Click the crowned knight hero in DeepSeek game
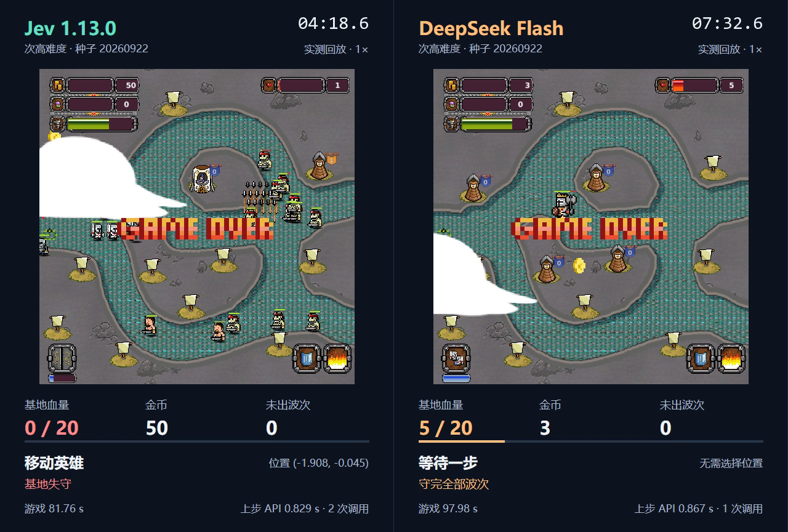The image size is (788, 532). [563, 204]
